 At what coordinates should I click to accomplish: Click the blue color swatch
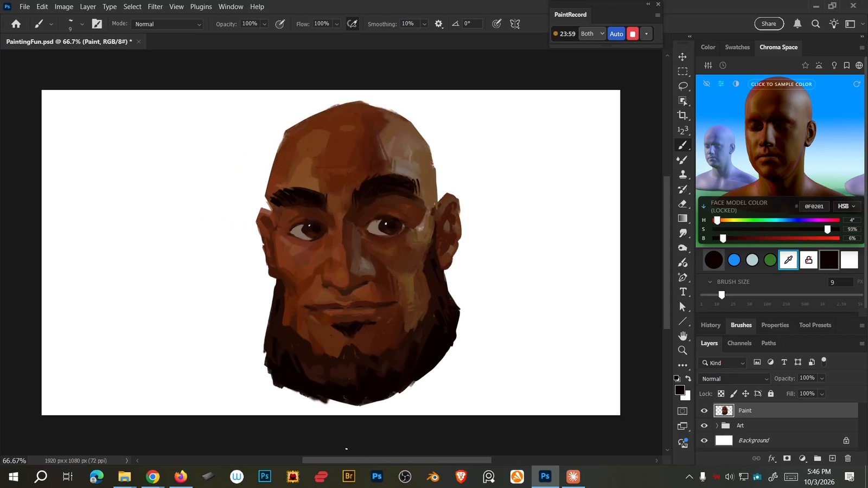pos(734,260)
